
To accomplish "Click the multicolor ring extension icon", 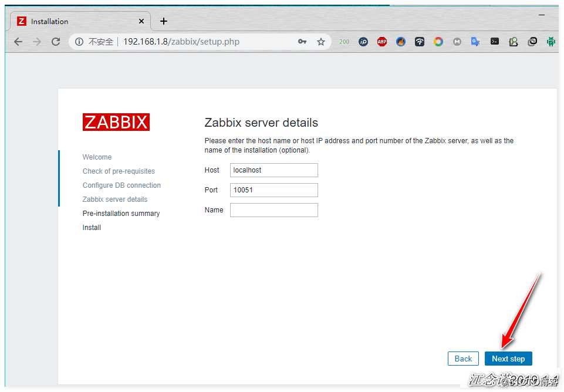I will [x=438, y=42].
